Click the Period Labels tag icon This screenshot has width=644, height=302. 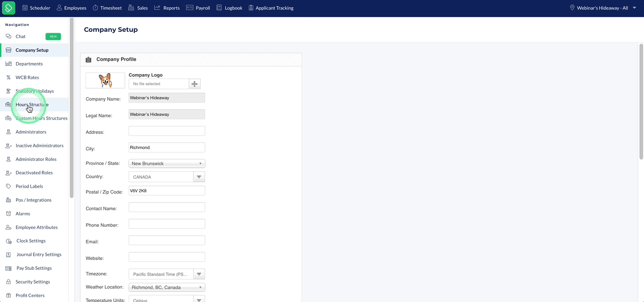coord(9,186)
